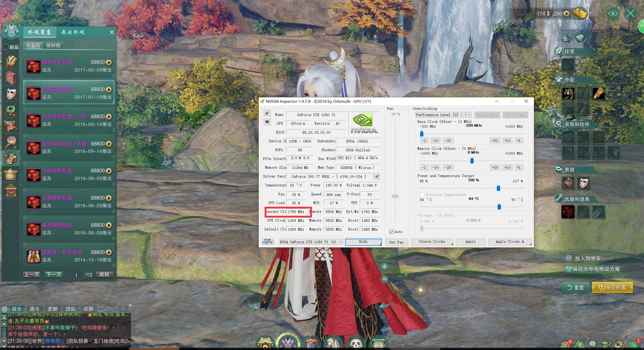Zoom in character with plus icon
The width and height of the screenshot is (644, 350).
tap(385, 267)
